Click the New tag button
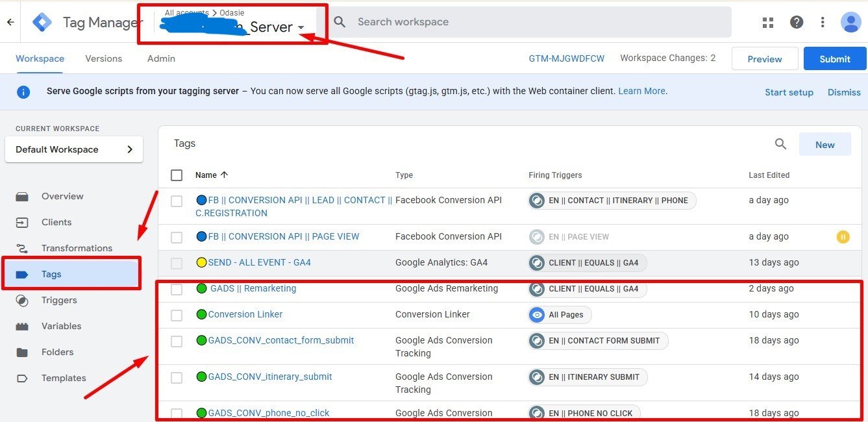 click(x=825, y=145)
